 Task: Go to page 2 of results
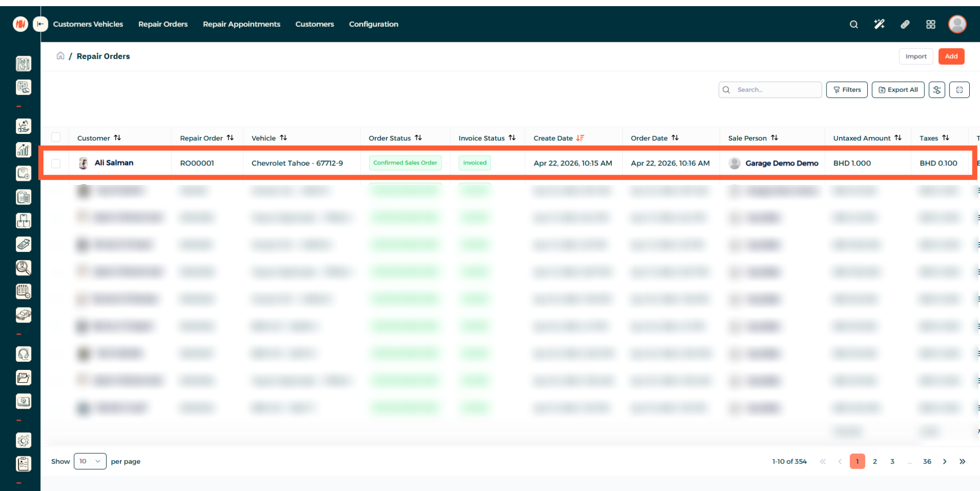click(875, 461)
